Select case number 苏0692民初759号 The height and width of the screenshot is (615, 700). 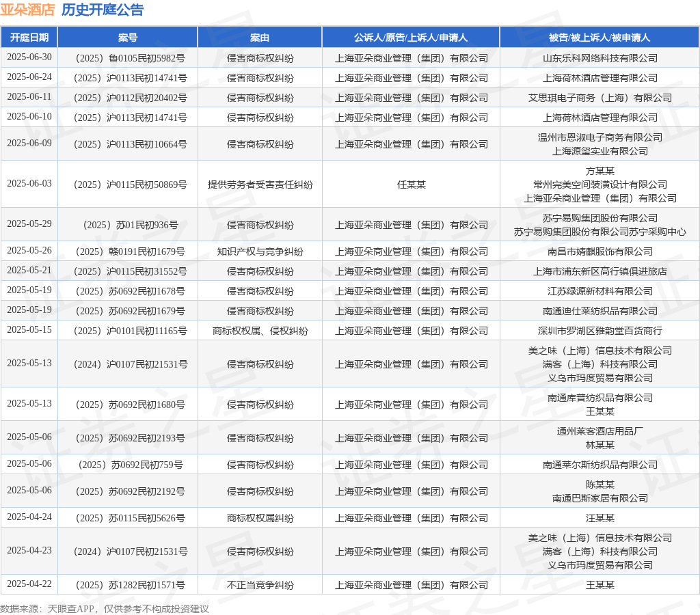point(130,465)
